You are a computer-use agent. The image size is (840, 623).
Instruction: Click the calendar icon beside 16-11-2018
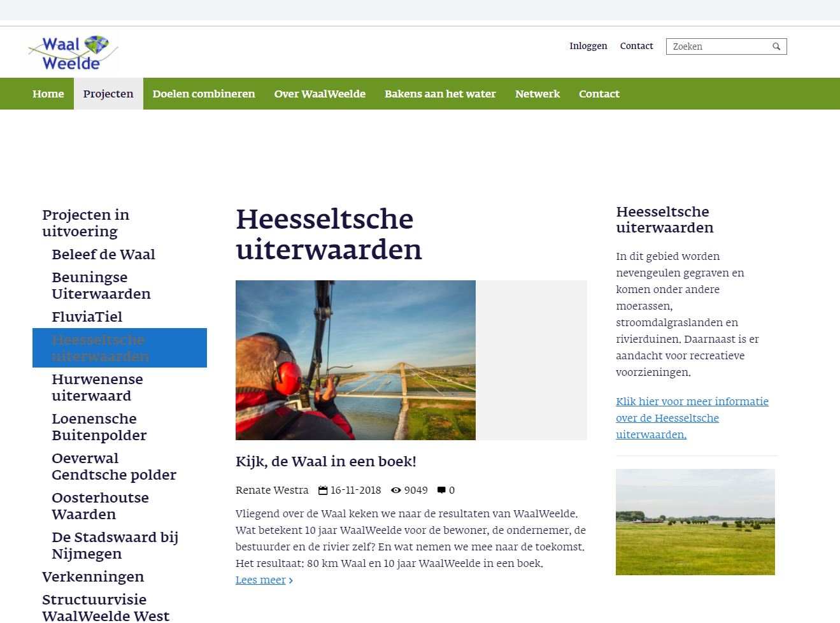click(x=323, y=491)
